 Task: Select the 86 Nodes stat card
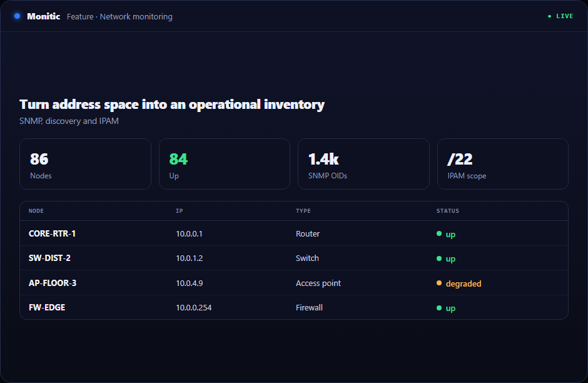(x=85, y=164)
